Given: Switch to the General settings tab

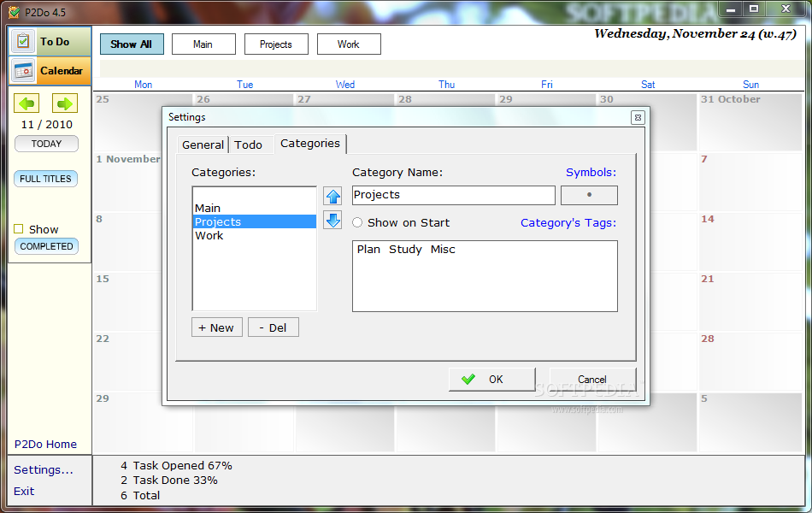Looking at the screenshot, I should [x=203, y=144].
